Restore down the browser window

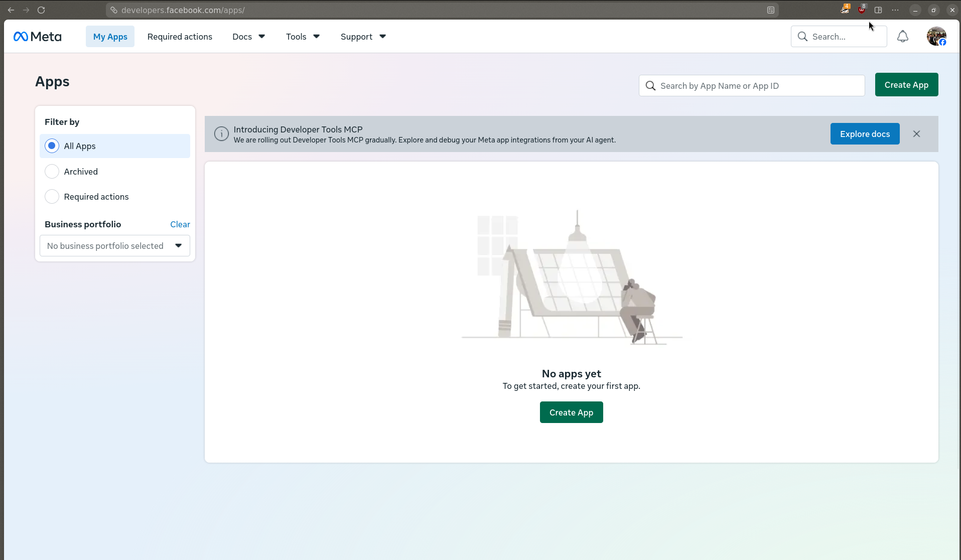(x=934, y=10)
